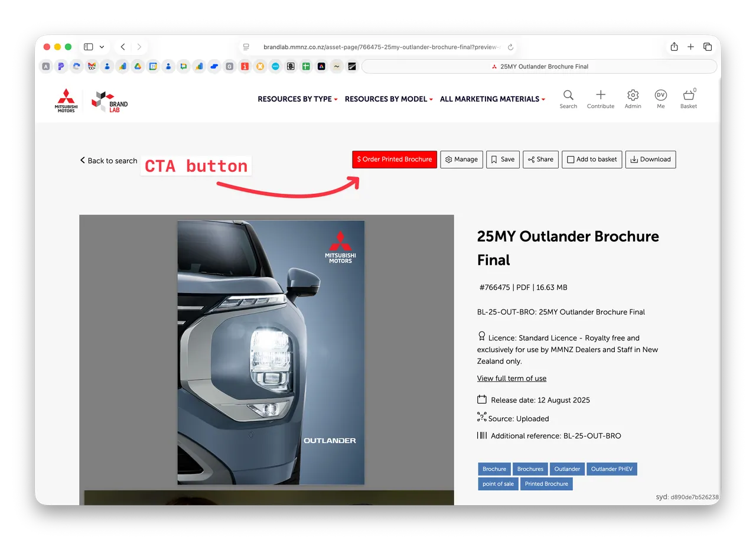Open Admin settings via gear icon
Viewport: 756px width, 540px height.
point(633,99)
